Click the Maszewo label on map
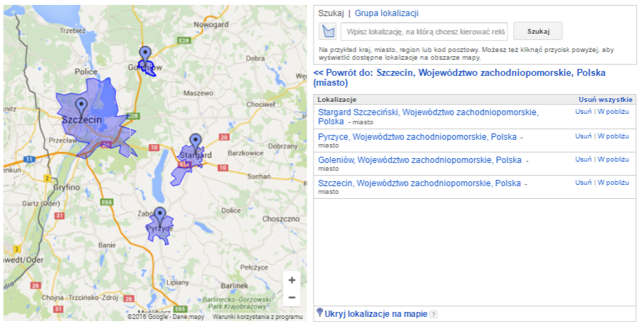Viewport: 644px width, 326px height. [198, 93]
